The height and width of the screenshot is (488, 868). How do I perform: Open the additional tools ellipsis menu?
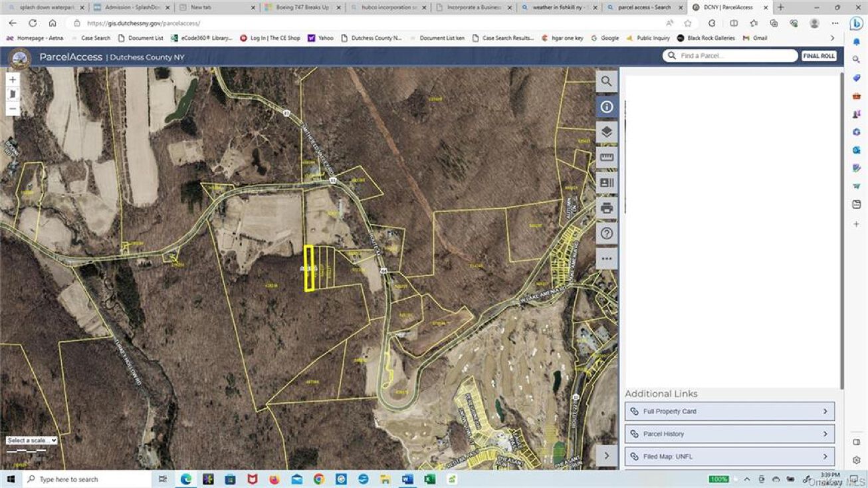pyautogui.click(x=605, y=258)
